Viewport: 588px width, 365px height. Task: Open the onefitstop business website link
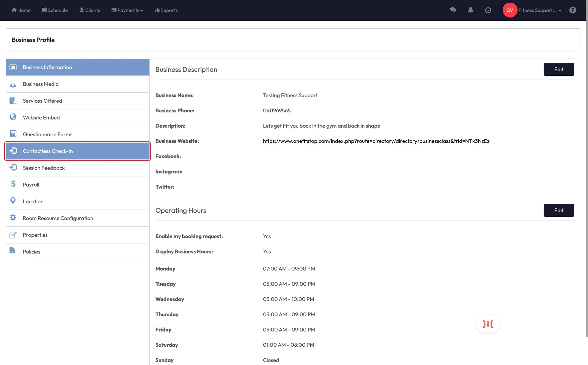pos(376,141)
